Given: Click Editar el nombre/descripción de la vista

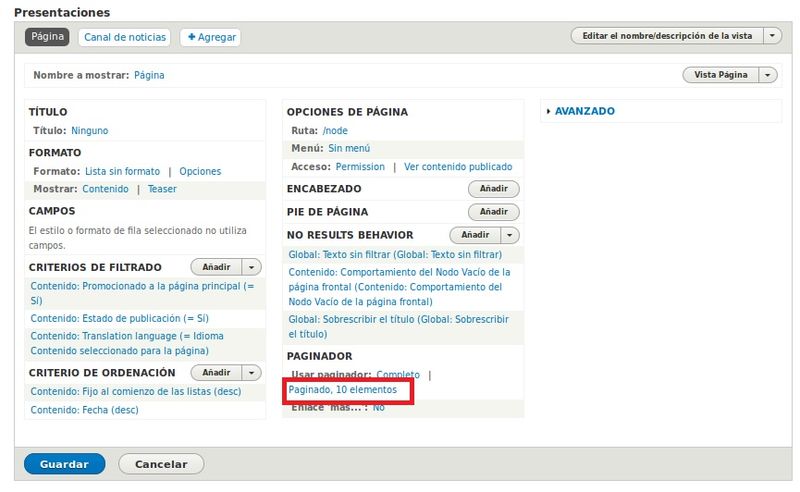Looking at the screenshot, I should click(x=667, y=36).
